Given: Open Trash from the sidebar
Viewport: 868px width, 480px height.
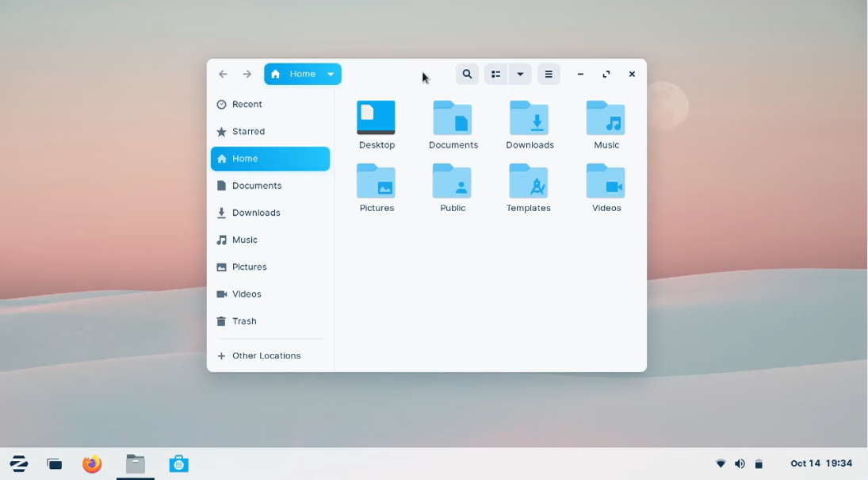Looking at the screenshot, I should 244,321.
